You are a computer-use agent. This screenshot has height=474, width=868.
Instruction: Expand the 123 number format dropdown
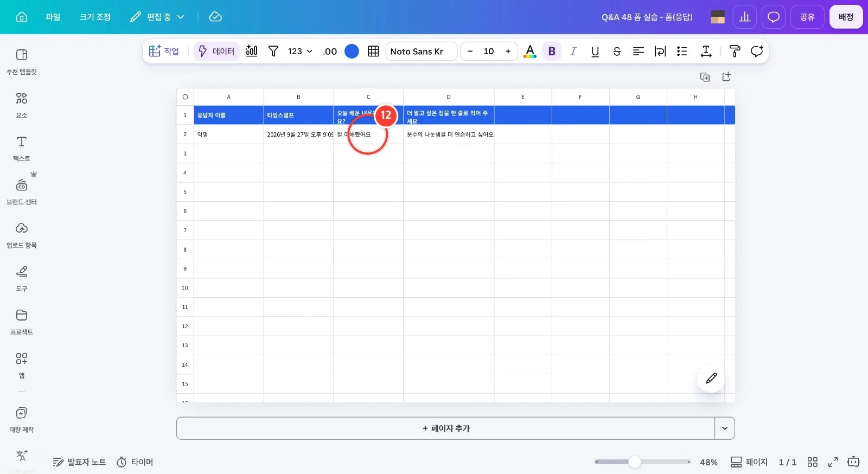(300, 51)
